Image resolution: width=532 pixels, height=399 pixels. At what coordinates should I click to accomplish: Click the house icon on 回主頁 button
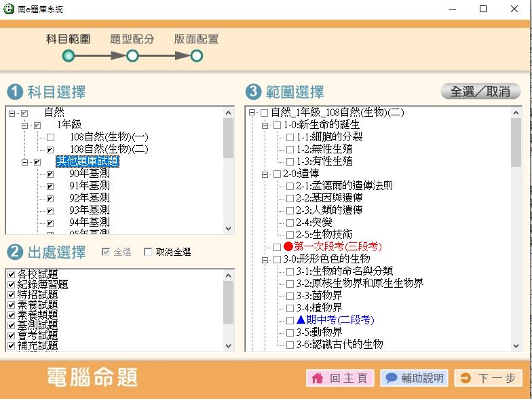tap(317, 379)
